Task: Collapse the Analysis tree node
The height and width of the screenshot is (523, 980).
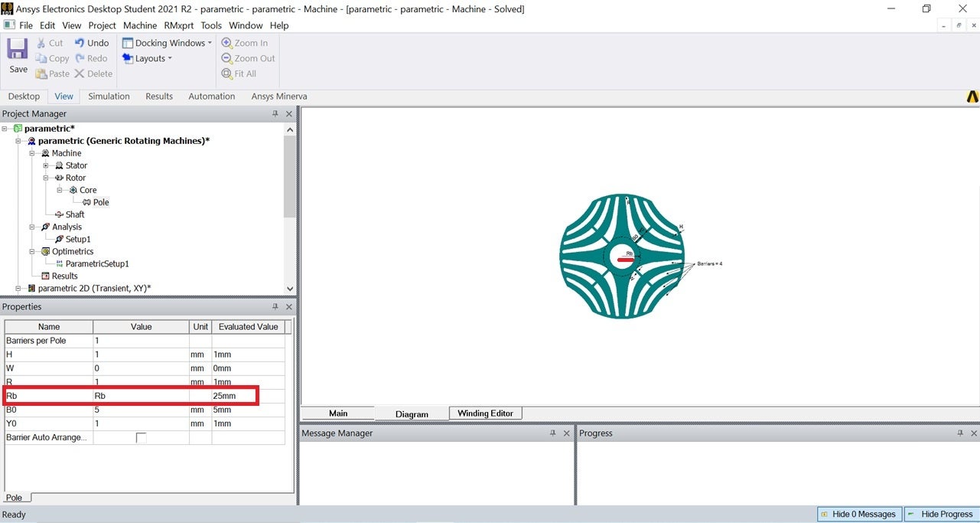Action: click(32, 227)
